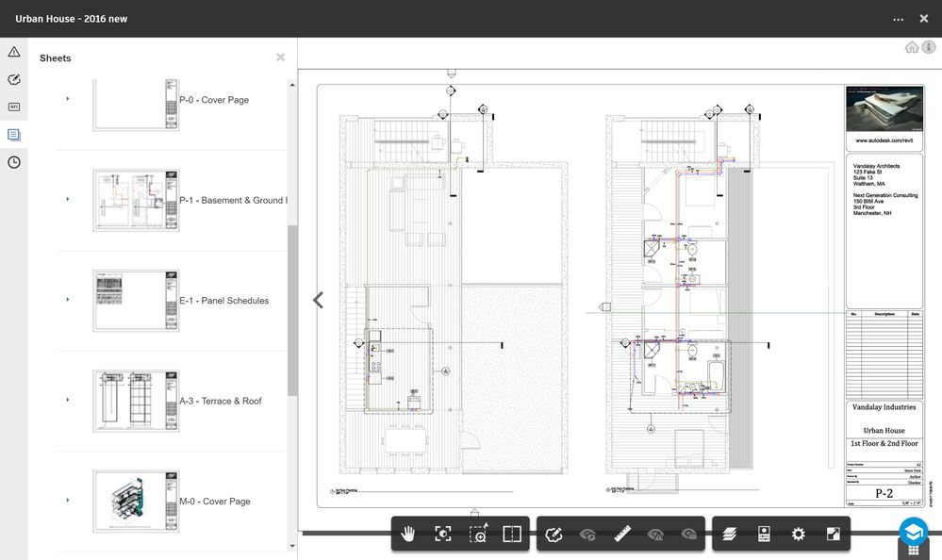The width and height of the screenshot is (942, 560).
Task: Switch to Sheets tab in sidebar
Action: coord(14,135)
